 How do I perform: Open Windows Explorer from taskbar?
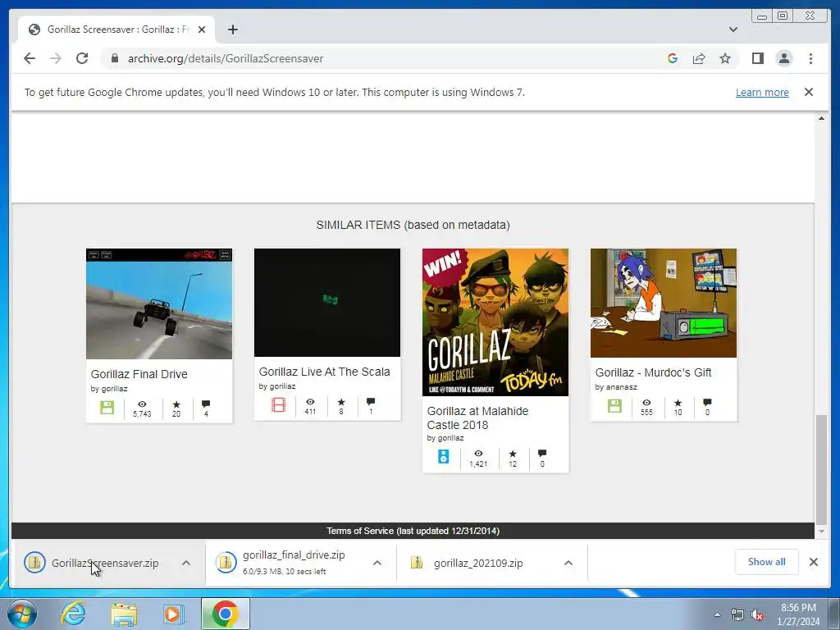click(124, 614)
